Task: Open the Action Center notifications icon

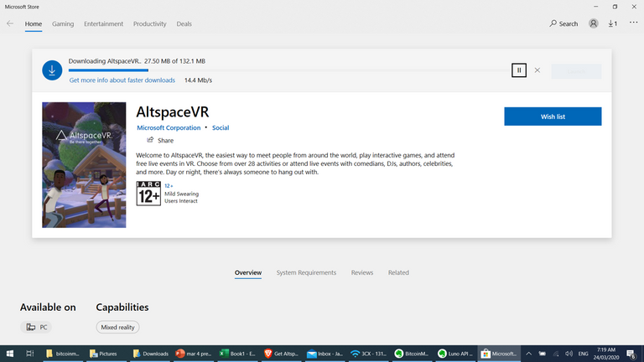Action: click(x=631, y=354)
